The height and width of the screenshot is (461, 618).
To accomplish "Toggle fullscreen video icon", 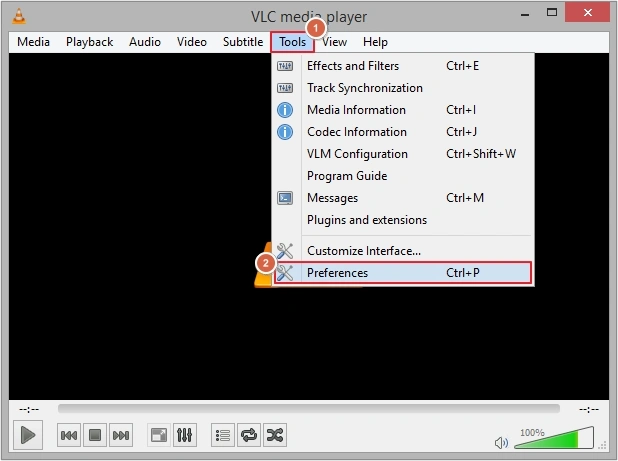I will click(159, 435).
